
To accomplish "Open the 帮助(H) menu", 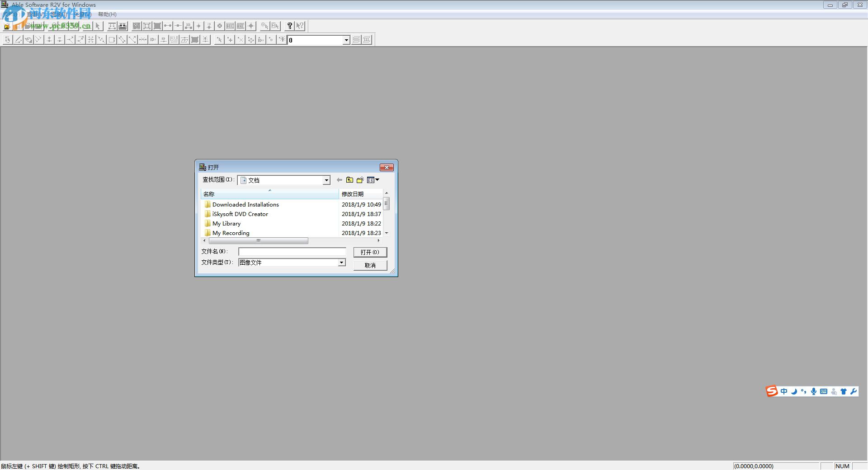I will 107,14.
